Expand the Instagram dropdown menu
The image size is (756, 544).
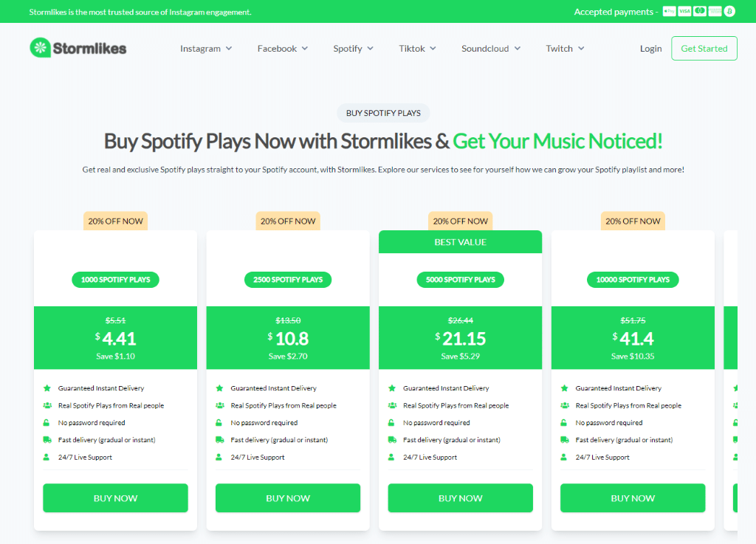pyautogui.click(x=206, y=48)
